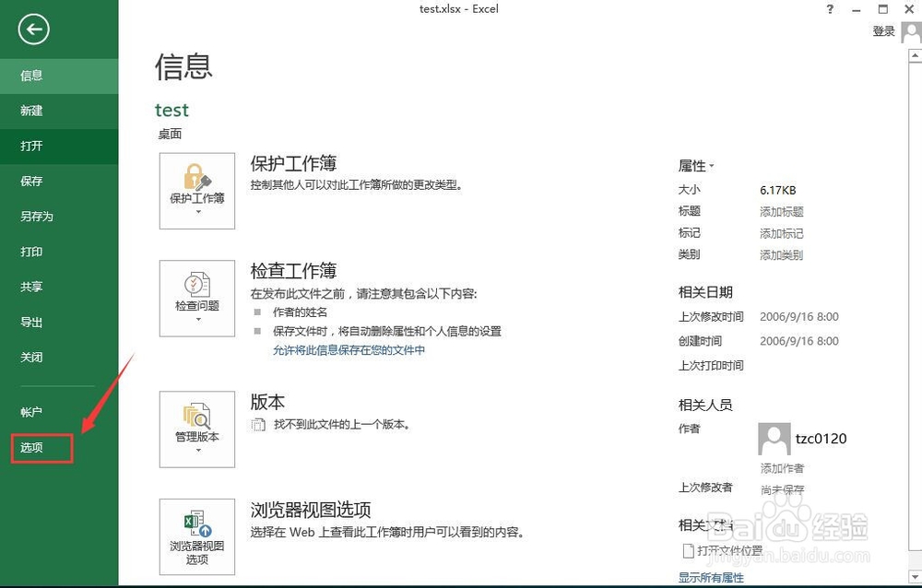The width and height of the screenshot is (922, 588).
Task: Click the 上次修改时间 date 2006/9/16 8:00
Action: (x=799, y=317)
